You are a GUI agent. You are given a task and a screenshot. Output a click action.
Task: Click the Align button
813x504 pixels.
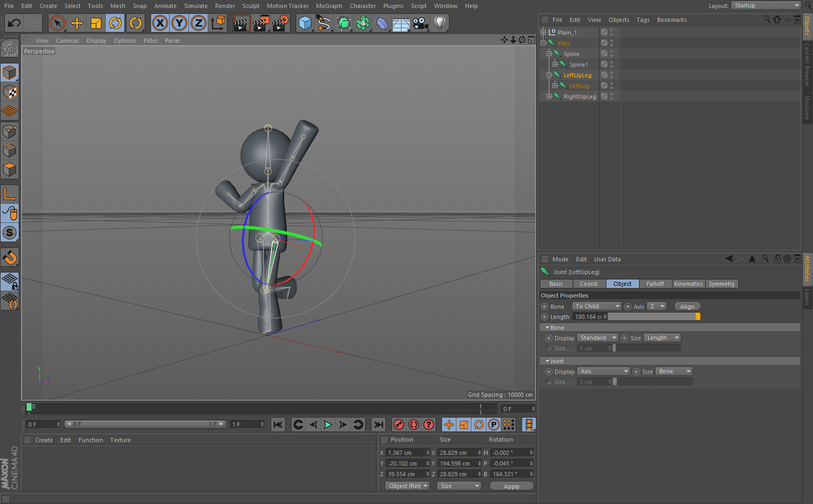(687, 307)
